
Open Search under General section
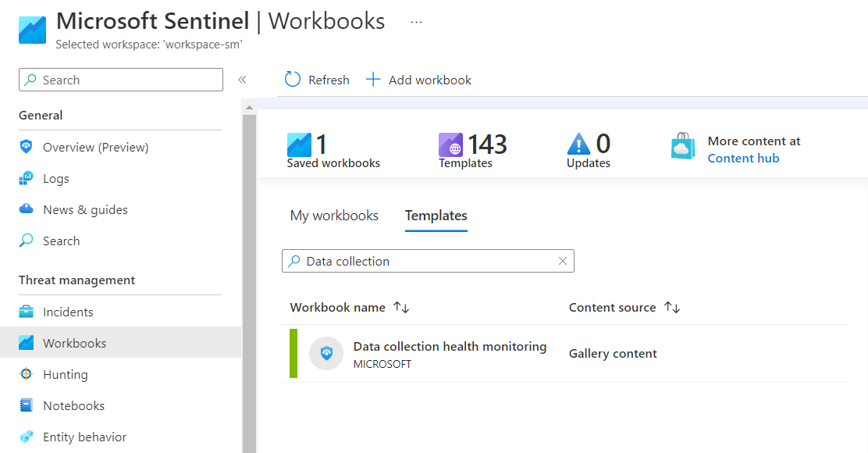click(x=59, y=241)
